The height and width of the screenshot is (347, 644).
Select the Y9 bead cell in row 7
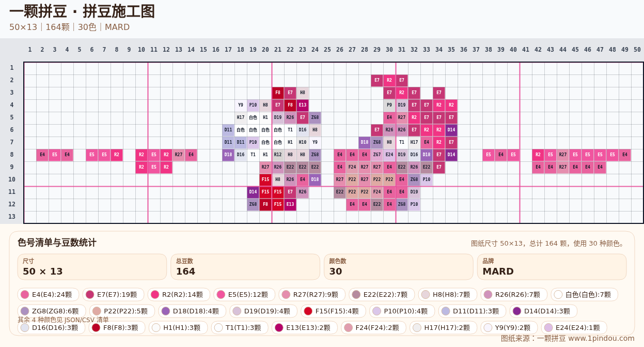click(x=315, y=143)
